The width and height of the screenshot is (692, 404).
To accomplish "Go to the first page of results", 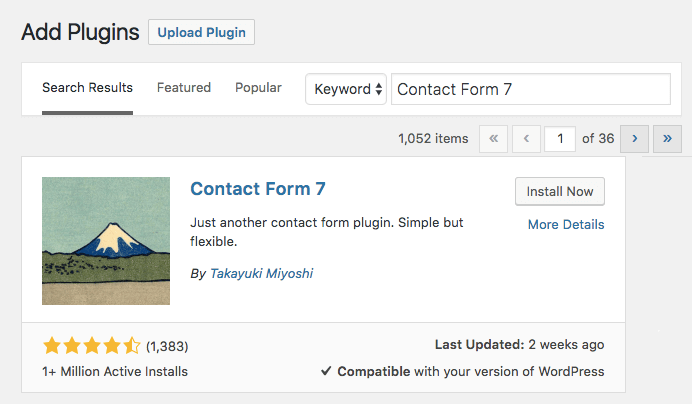I will pyautogui.click(x=493, y=139).
